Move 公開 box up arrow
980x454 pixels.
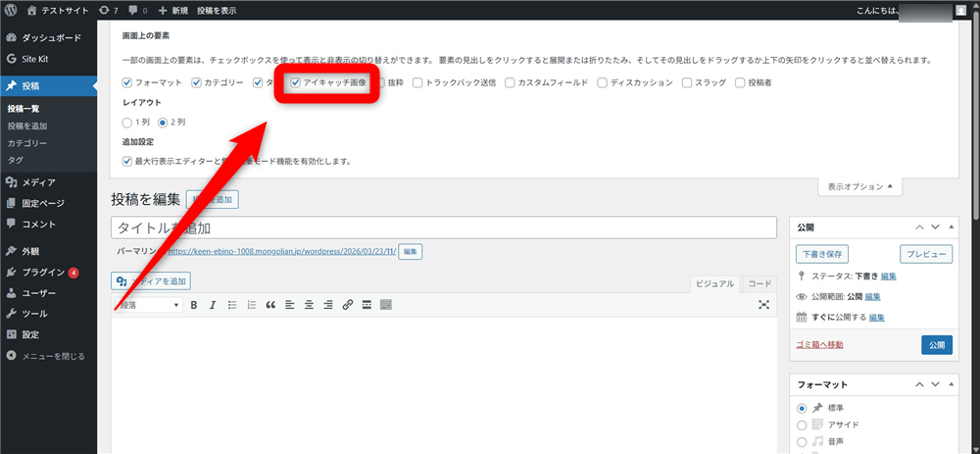(919, 227)
